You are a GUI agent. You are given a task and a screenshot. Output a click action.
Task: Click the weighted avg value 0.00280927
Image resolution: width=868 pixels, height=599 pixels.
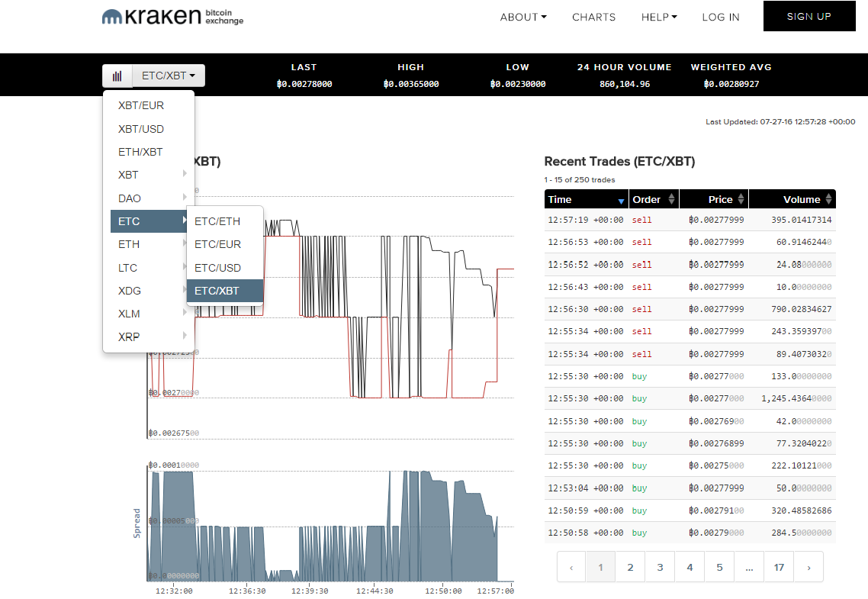pos(731,84)
